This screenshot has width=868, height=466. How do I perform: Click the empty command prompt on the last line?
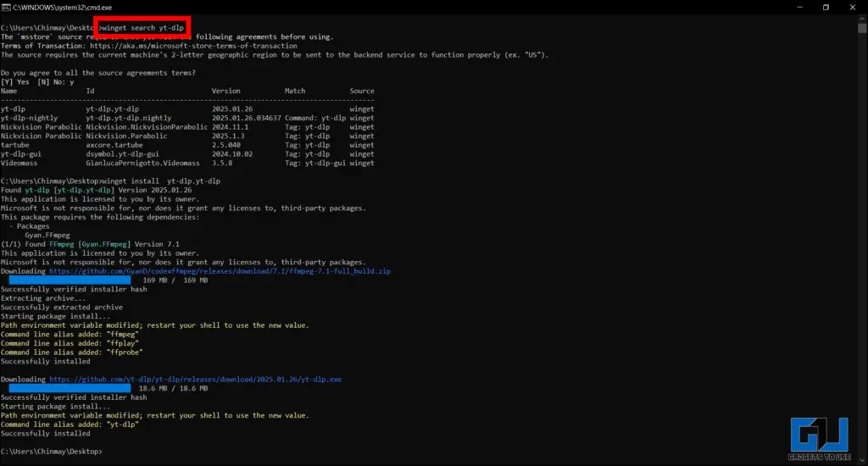pyautogui.click(x=52, y=452)
